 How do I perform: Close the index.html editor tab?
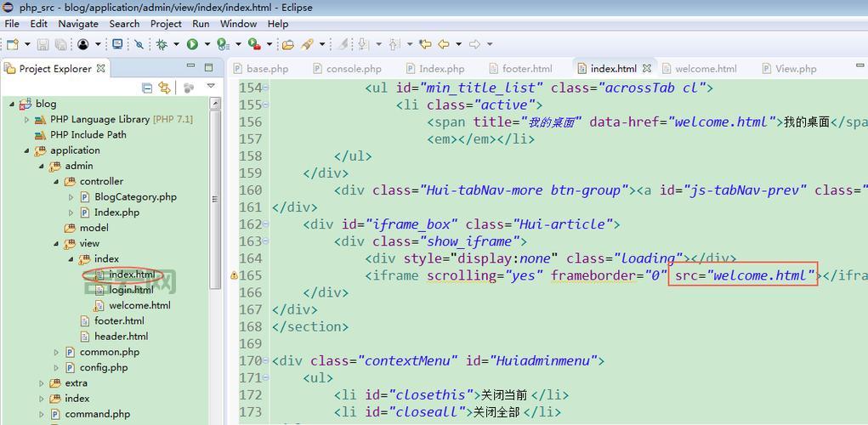pos(647,69)
